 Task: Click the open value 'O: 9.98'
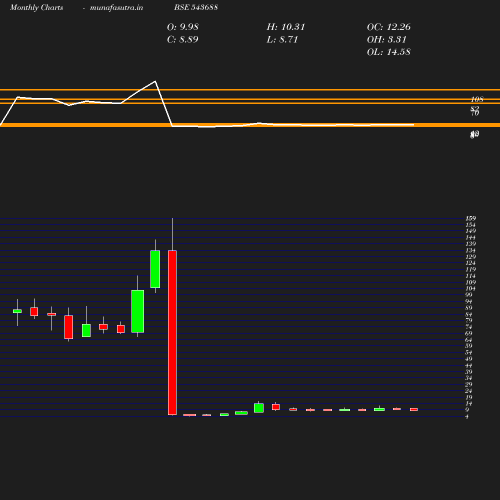[x=183, y=27]
